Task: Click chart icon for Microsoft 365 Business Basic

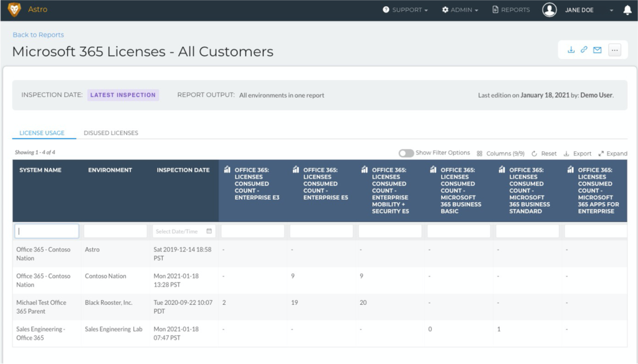Action: pos(434,169)
